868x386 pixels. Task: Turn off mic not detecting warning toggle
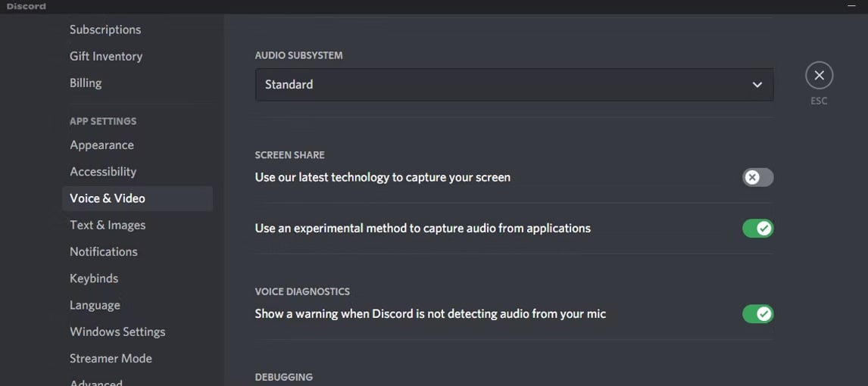point(757,314)
